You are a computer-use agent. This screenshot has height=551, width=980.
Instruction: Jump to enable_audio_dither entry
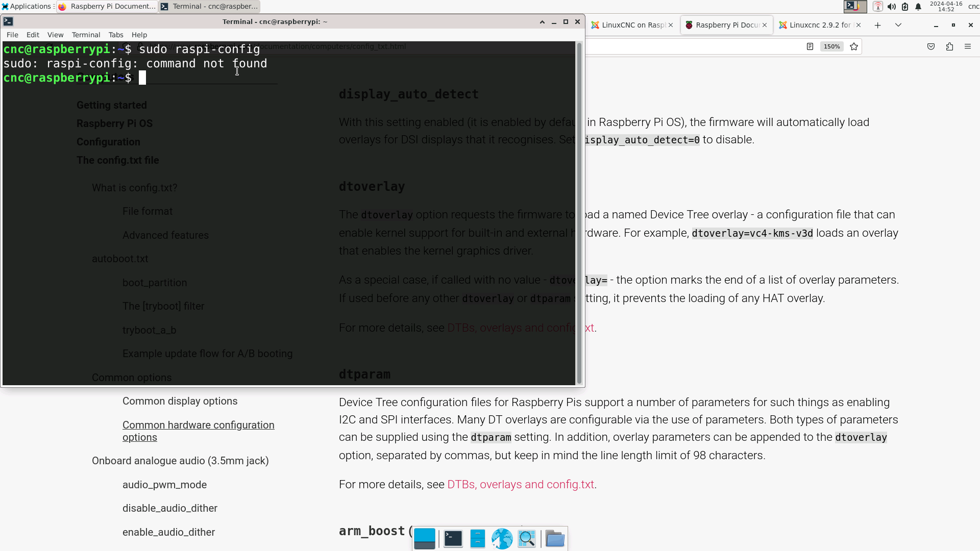pos(168,532)
